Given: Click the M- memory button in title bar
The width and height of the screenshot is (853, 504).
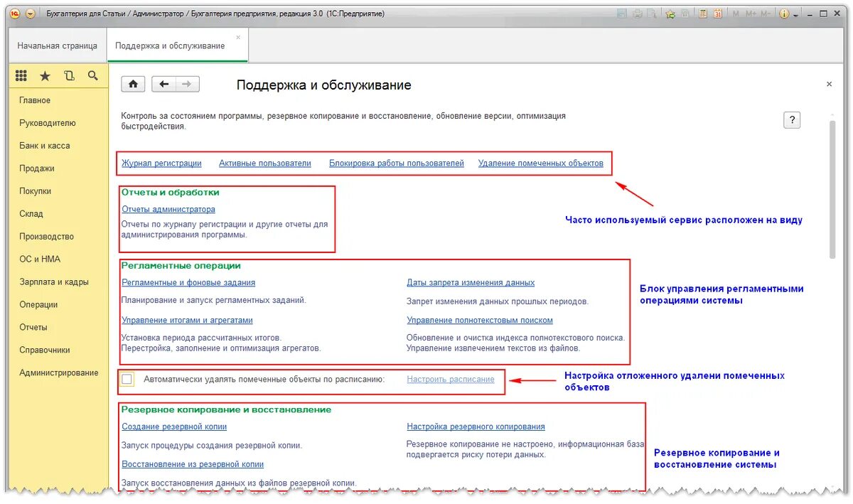Looking at the screenshot, I should [766, 14].
